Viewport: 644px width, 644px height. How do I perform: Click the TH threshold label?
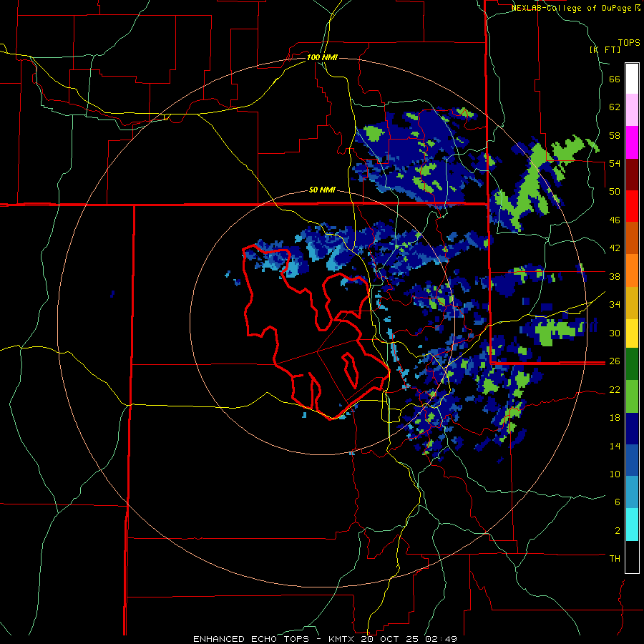click(x=615, y=559)
